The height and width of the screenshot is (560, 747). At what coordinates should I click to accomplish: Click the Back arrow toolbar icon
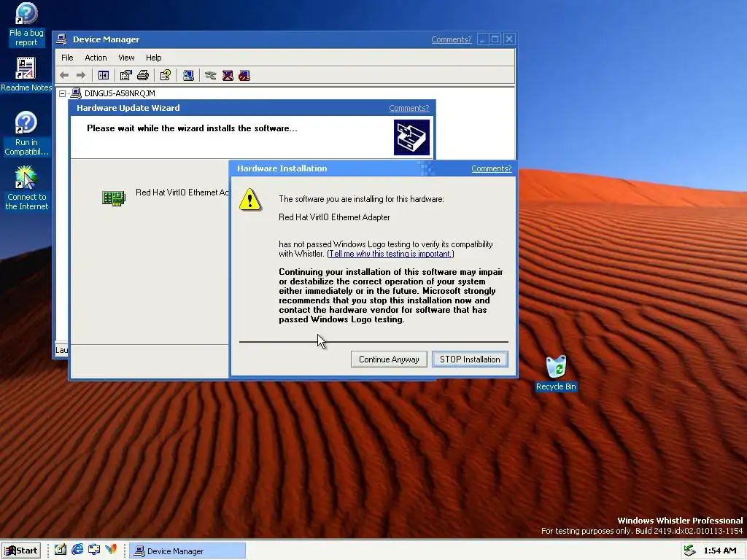[x=64, y=75]
